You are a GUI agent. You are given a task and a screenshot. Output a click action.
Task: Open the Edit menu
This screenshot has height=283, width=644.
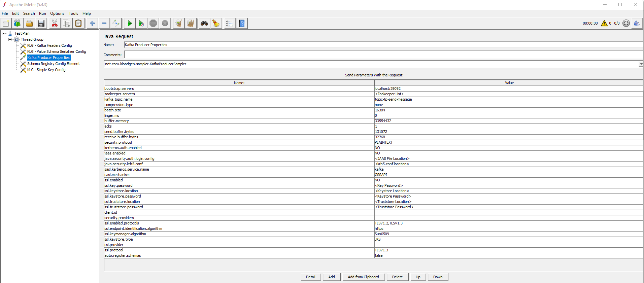[15, 13]
